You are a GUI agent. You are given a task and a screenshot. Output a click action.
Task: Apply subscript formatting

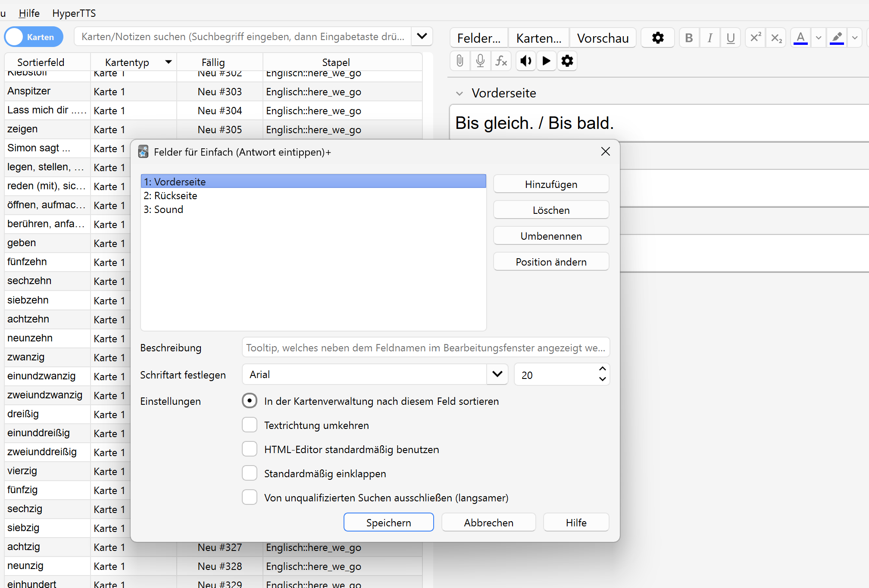(x=776, y=38)
